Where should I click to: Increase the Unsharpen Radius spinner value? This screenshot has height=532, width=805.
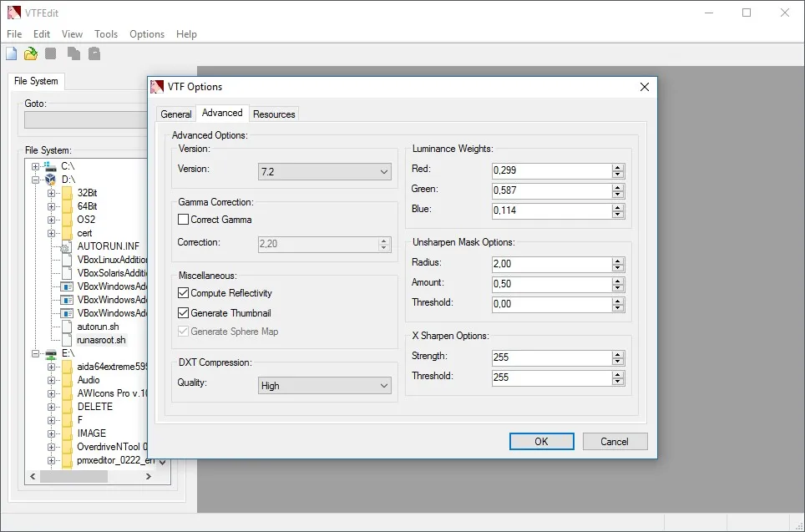(x=618, y=261)
